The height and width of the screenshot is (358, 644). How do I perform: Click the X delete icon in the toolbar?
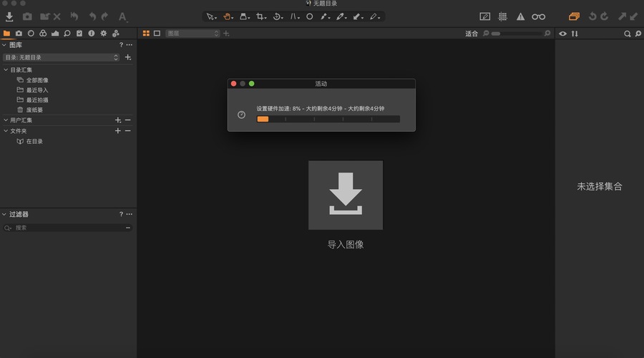[57, 17]
